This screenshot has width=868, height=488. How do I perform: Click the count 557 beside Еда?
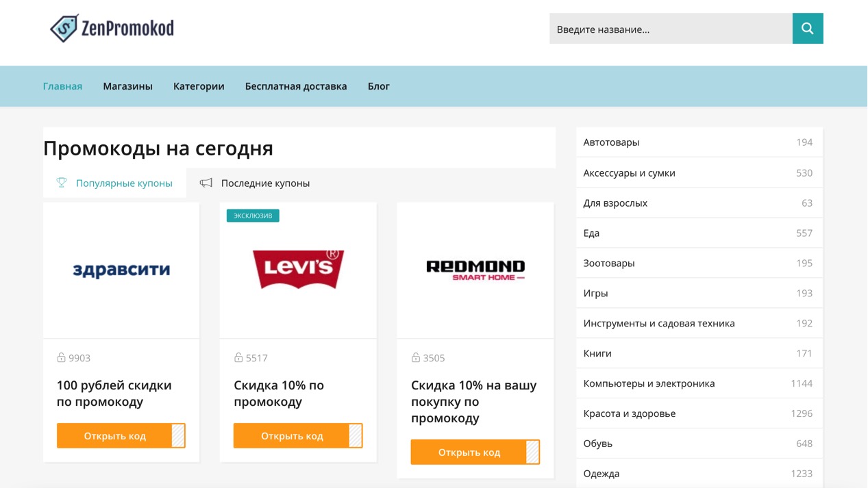click(x=804, y=233)
